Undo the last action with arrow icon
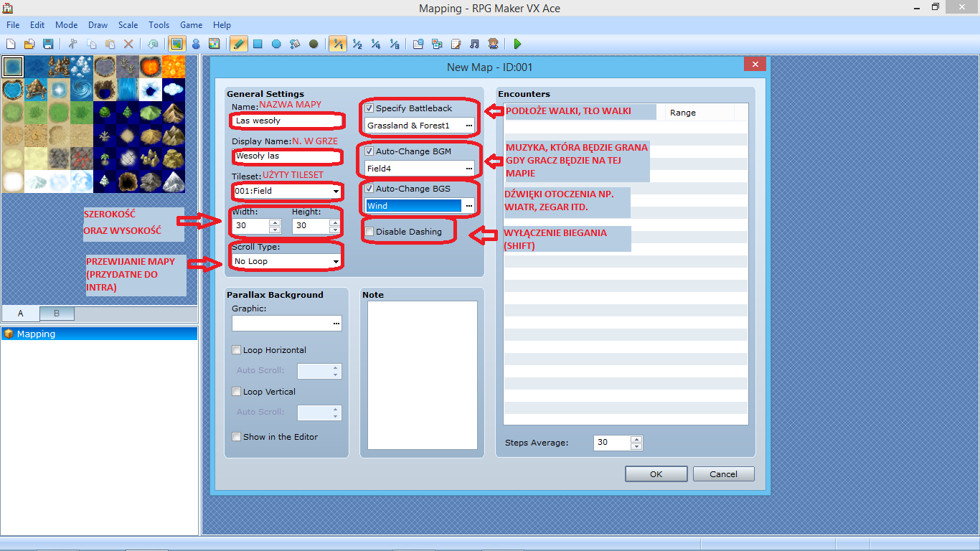The image size is (980, 551). point(153,44)
